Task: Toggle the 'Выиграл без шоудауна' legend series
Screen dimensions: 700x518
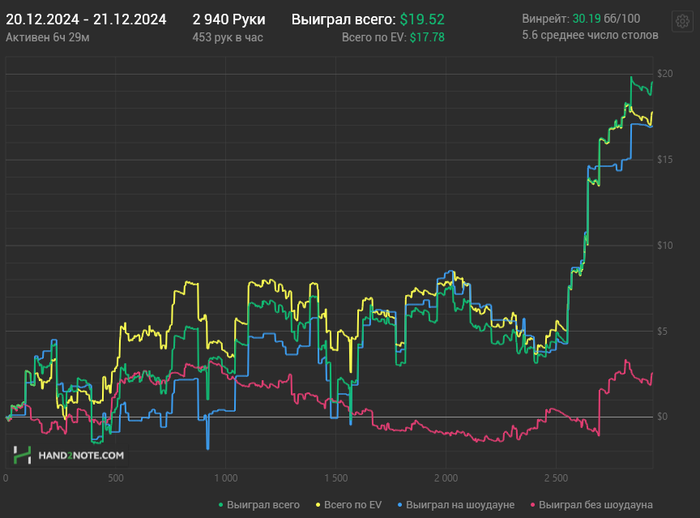Action: click(x=591, y=505)
